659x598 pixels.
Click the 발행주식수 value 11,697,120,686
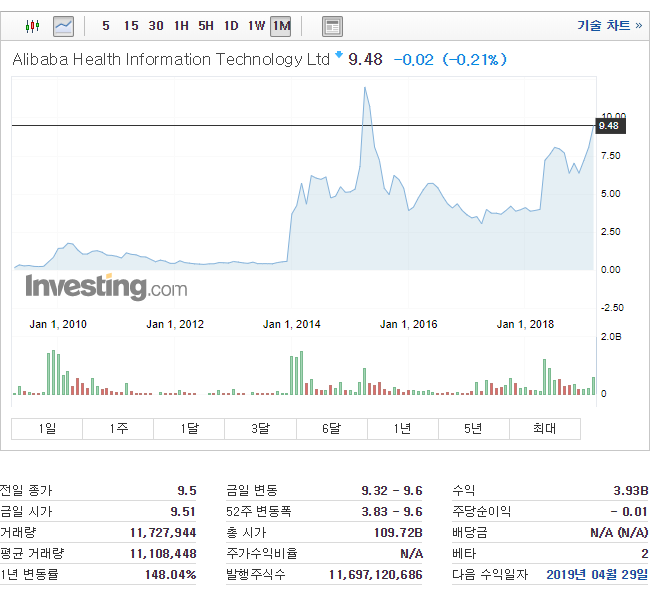pos(376,574)
